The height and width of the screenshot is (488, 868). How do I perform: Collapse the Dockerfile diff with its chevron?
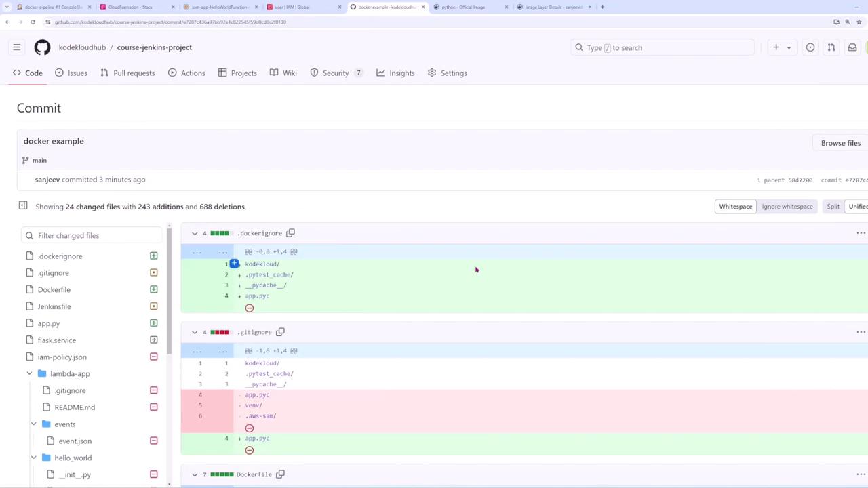tap(195, 474)
